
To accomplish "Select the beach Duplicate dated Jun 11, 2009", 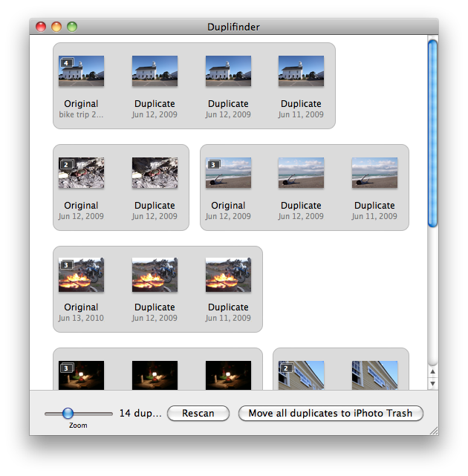I will (x=374, y=173).
